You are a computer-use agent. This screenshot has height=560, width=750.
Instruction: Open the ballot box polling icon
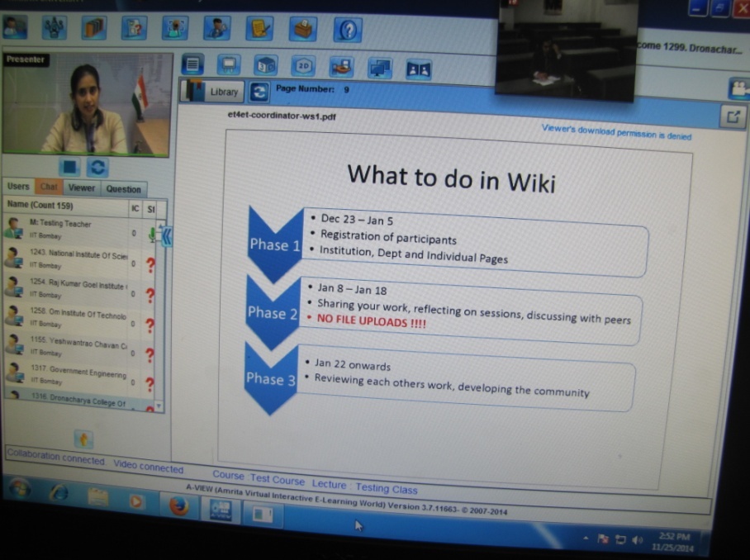303,29
